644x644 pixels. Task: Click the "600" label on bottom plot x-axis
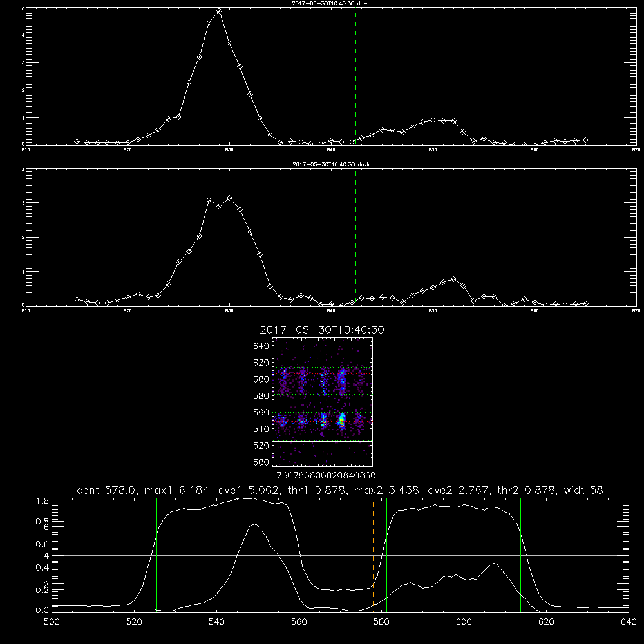464,622
